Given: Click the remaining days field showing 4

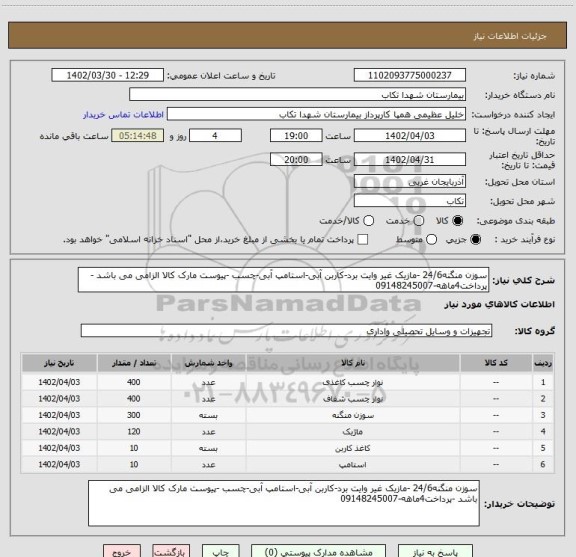Looking at the screenshot, I should pyautogui.click(x=215, y=136).
